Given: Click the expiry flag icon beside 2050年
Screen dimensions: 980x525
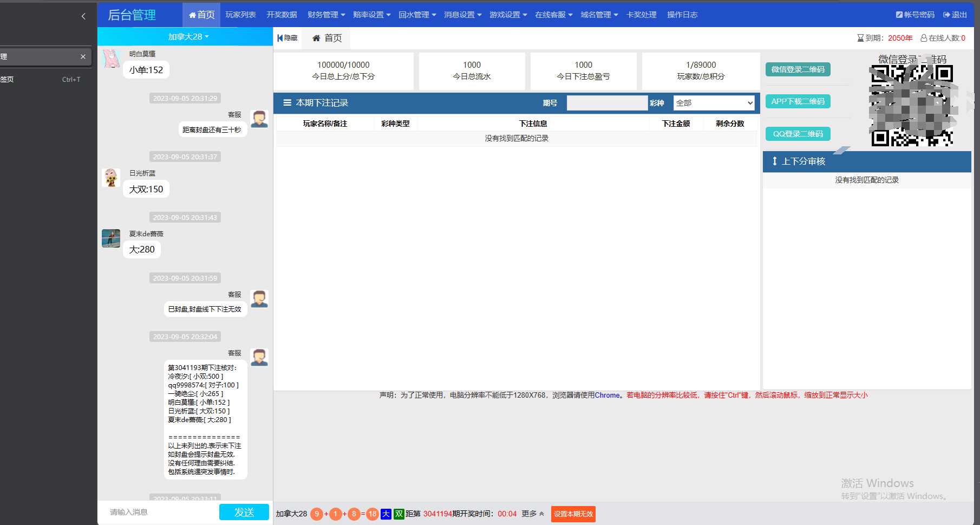Looking at the screenshot, I should (861, 38).
